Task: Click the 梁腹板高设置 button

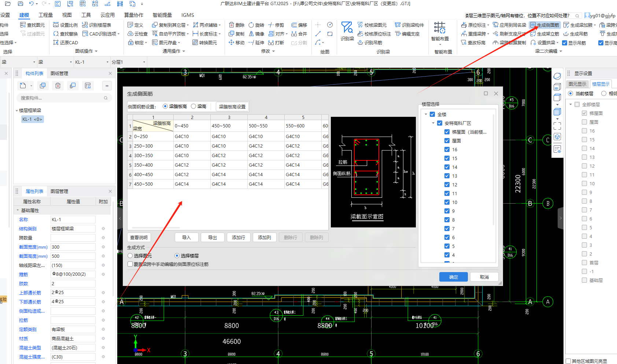Action: (232, 107)
